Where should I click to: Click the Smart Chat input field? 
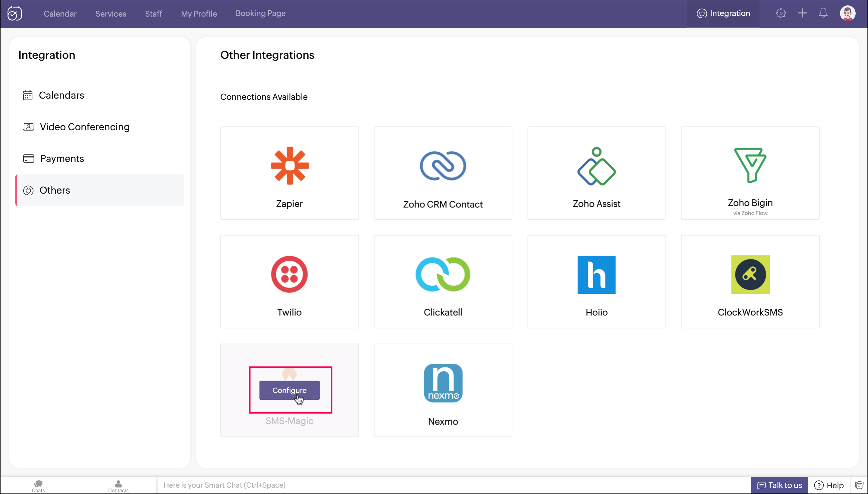pos(454,485)
